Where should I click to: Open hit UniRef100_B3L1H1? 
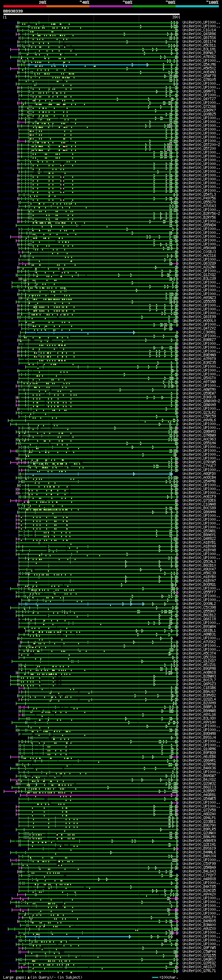199,49
